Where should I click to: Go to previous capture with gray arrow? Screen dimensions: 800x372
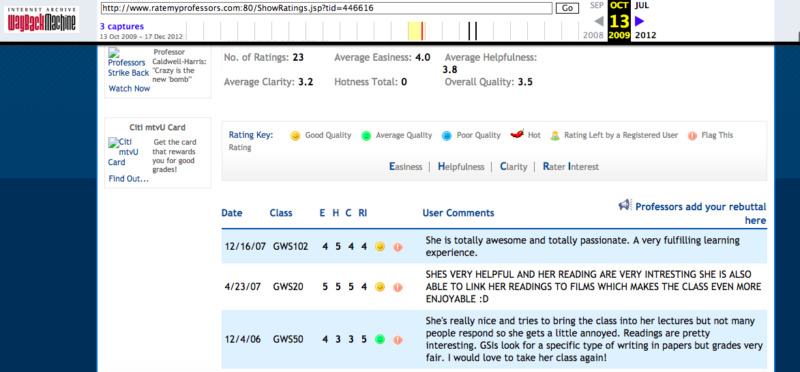(599, 21)
